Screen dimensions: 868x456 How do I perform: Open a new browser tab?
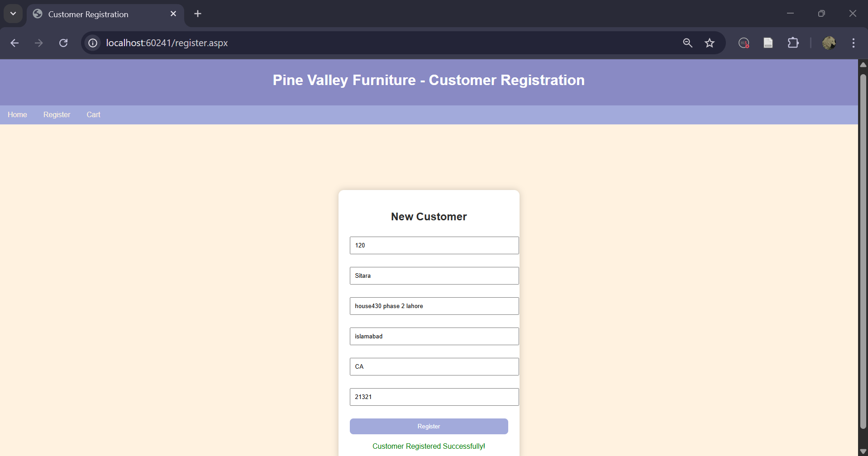click(198, 14)
